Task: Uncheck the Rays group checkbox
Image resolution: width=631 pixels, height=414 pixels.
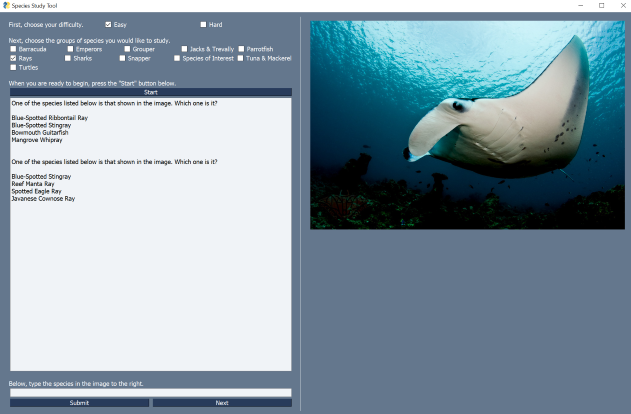Action: [13, 58]
